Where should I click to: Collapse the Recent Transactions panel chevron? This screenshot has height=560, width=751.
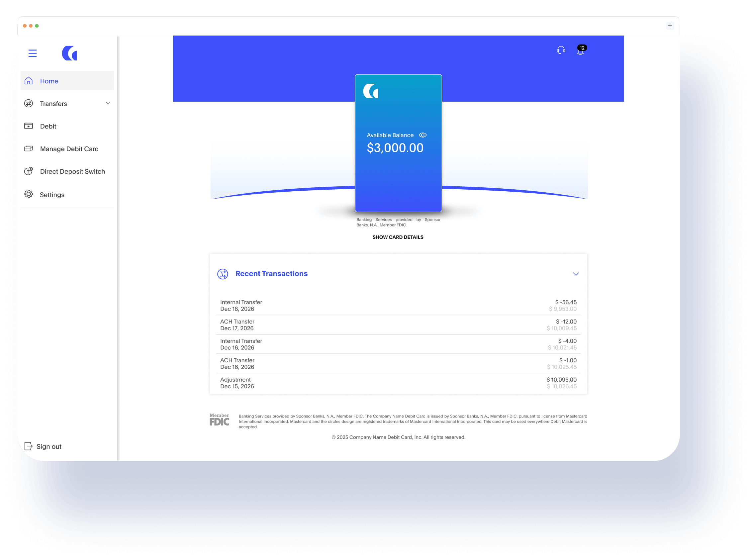click(576, 274)
